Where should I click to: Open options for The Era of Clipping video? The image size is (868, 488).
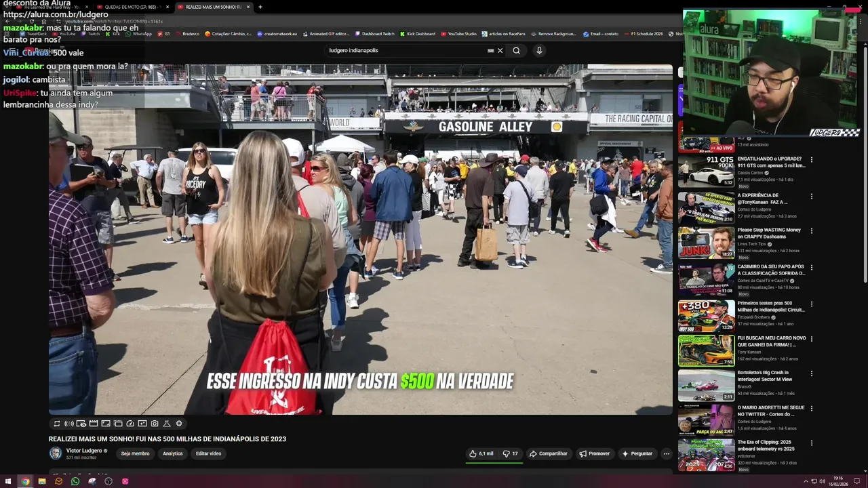(x=811, y=443)
